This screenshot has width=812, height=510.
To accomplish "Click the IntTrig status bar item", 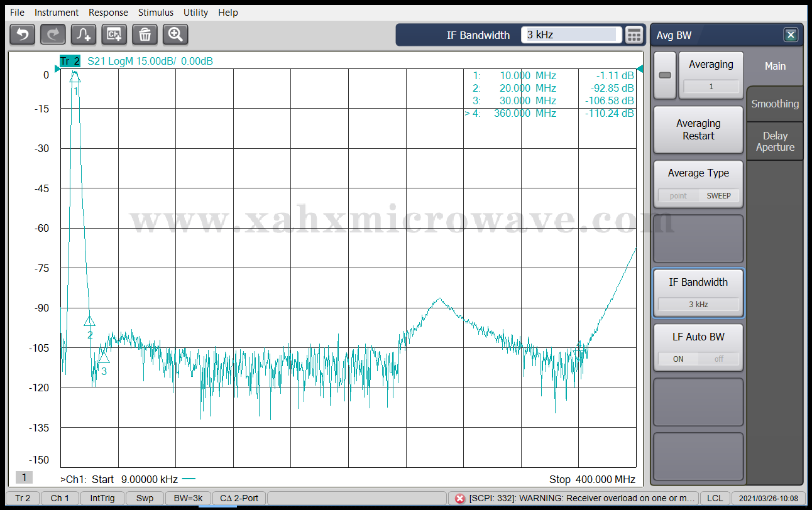I will point(102,498).
